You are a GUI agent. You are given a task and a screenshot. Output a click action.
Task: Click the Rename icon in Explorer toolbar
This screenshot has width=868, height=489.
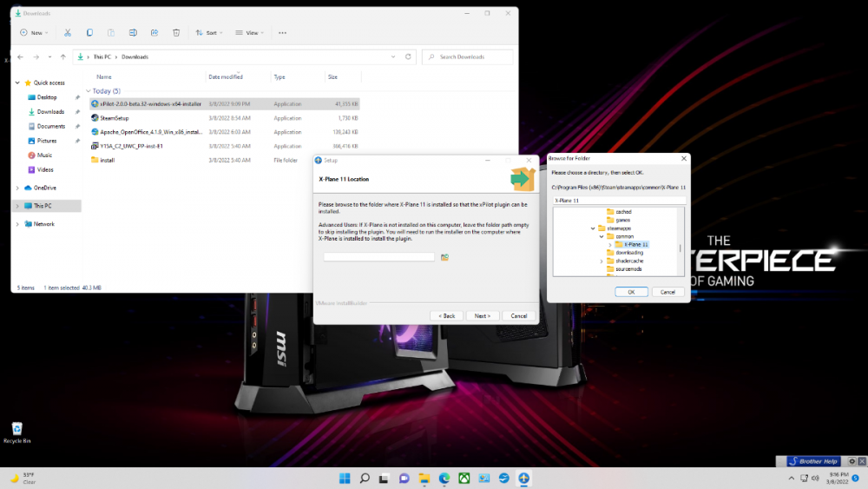click(x=133, y=33)
